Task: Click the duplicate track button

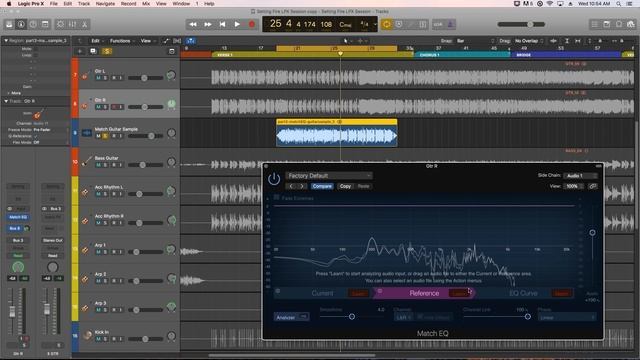Action: click(93, 51)
